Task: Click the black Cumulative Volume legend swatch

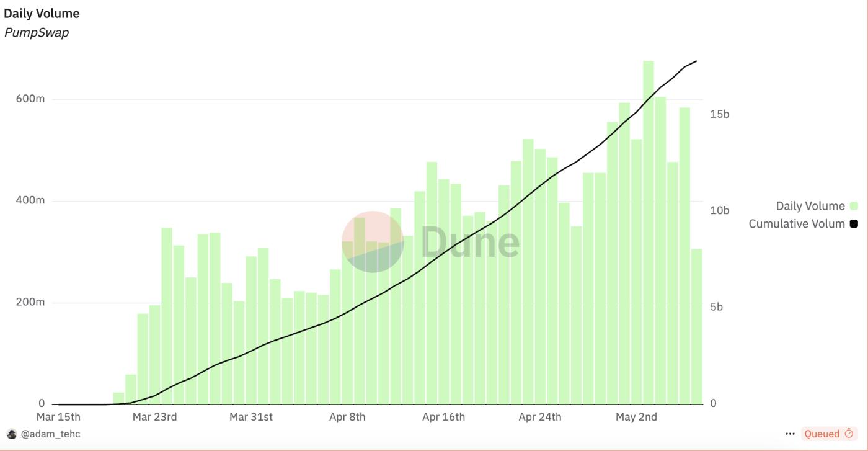Action: [854, 223]
